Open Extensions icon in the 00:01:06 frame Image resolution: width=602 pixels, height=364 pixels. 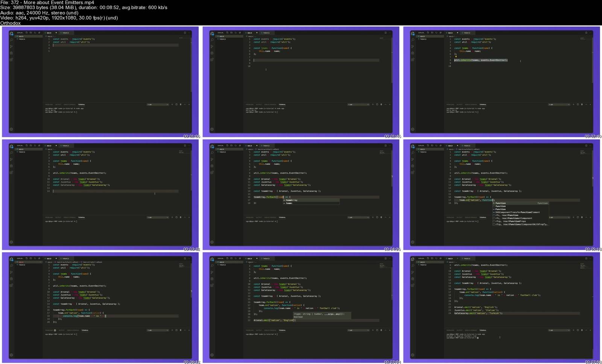point(12,59)
